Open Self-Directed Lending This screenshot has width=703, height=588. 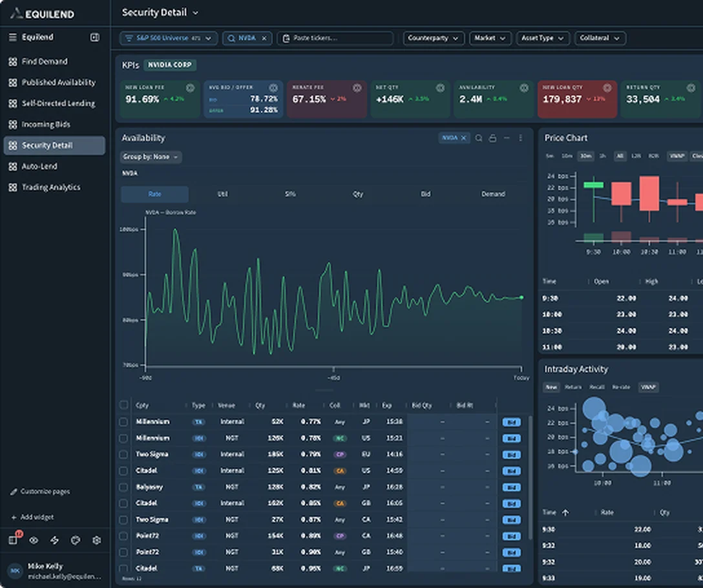click(x=54, y=103)
